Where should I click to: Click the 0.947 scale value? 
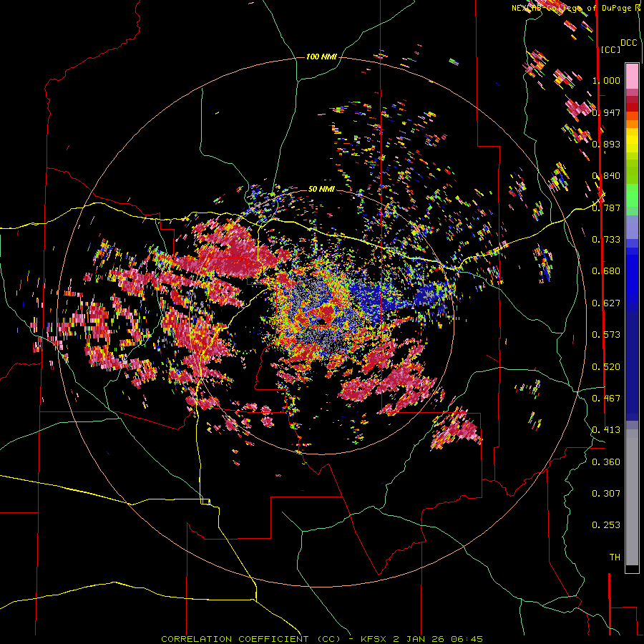pos(606,112)
